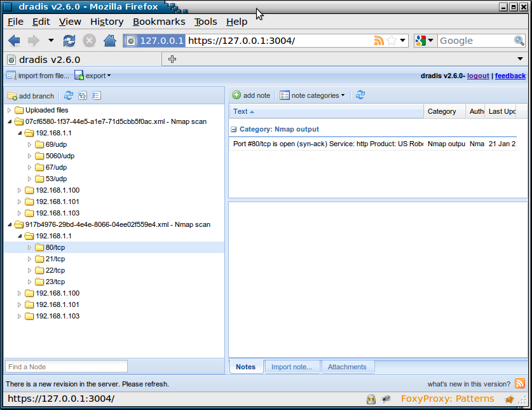This screenshot has height=410, width=532.
Task: Click in the Google search box
Action: click(x=475, y=41)
